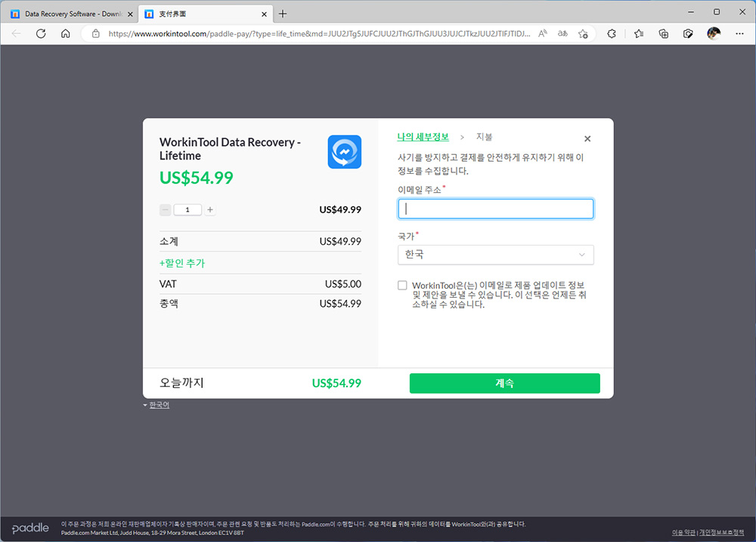Focus the 이메일 주소 email input field
The height and width of the screenshot is (542, 756).
[496, 209]
